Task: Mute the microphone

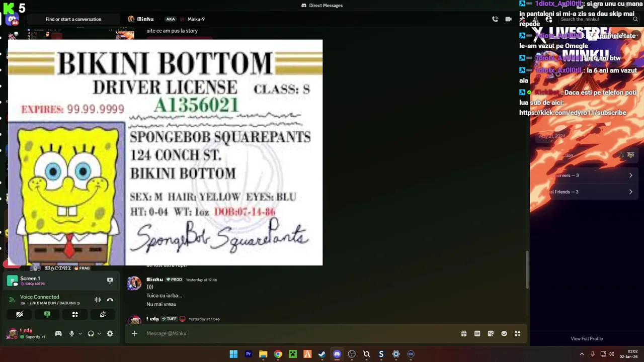Action: click(x=71, y=333)
